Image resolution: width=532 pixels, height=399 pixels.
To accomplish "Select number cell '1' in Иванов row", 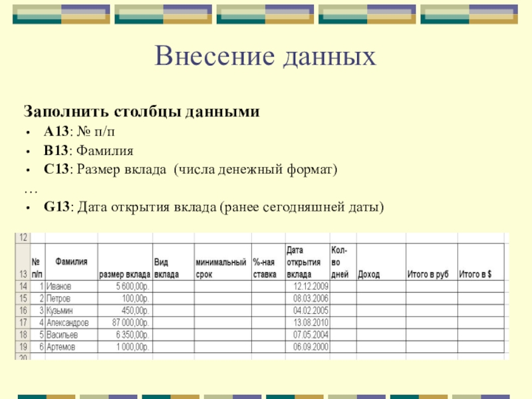I will pos(38,286).
